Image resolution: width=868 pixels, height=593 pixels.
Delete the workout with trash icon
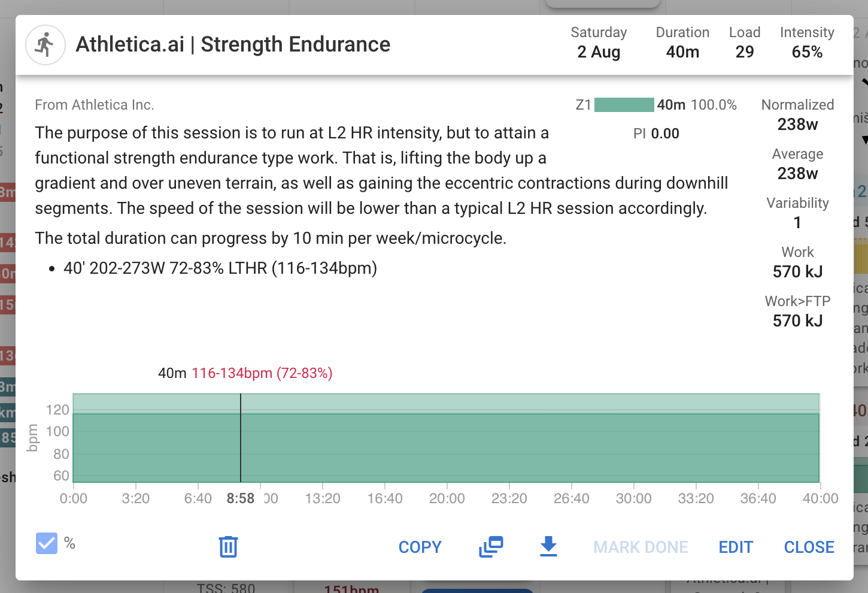[228, 546]
